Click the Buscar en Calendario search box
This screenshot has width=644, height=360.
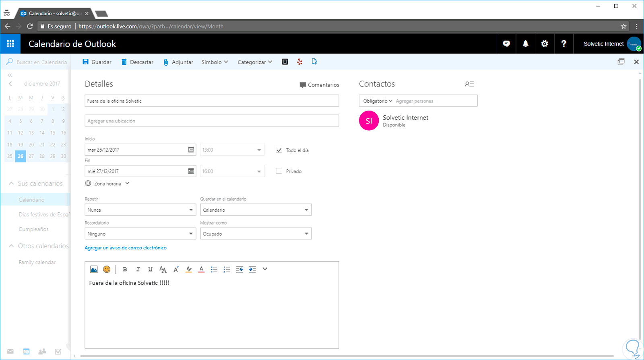click(x=37, y=62)
